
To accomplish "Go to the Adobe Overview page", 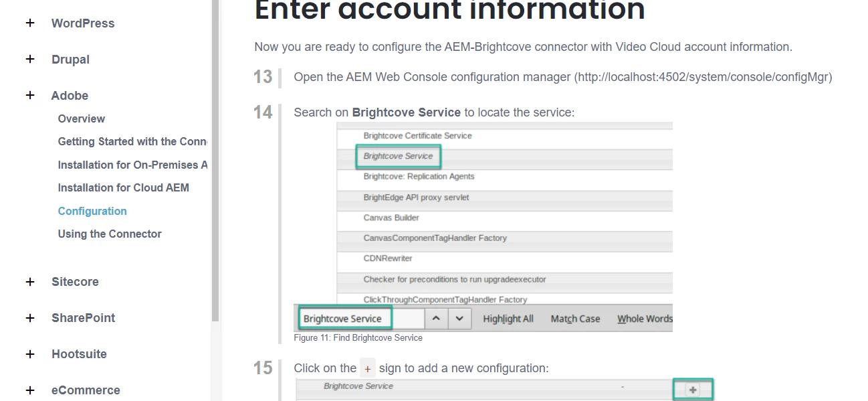I will tap(82, 118).
